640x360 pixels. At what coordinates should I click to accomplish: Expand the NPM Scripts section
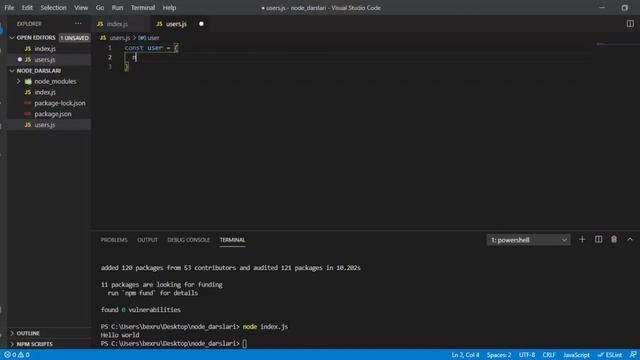[x=49, y=344]
